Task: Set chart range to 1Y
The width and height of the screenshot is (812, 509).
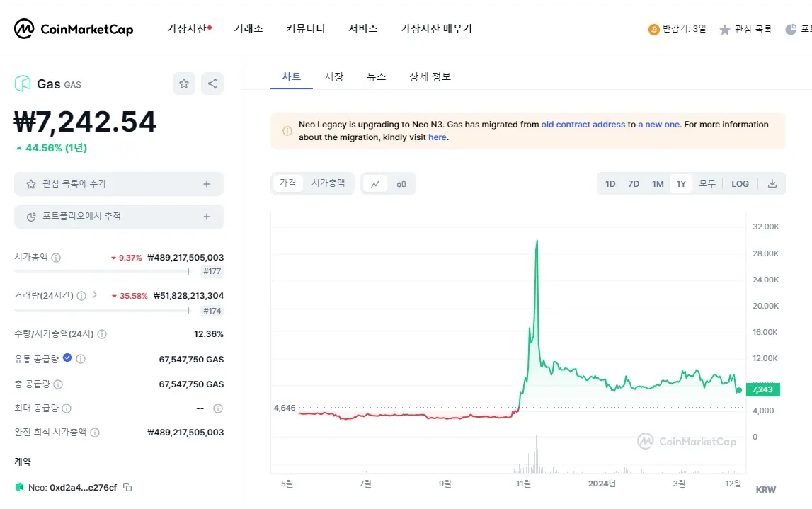Action: pos(681,184)
